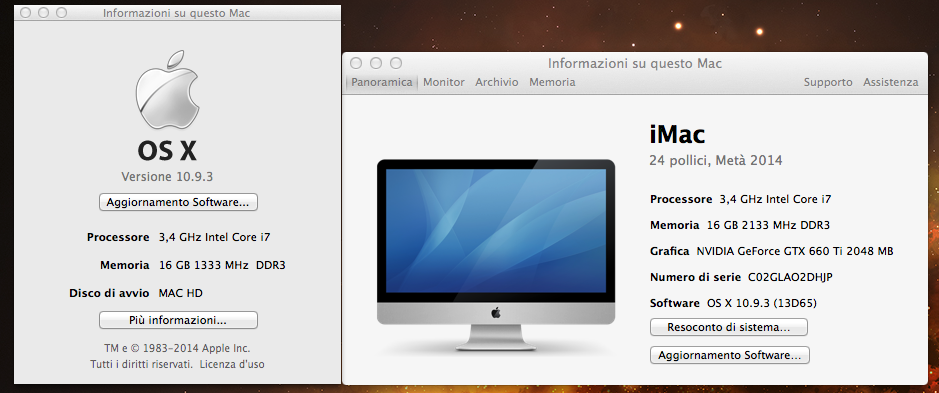This screenshot has width=939, height=393.
Task: Click the Apple logo in the small About window
Action: coord(167,90)
